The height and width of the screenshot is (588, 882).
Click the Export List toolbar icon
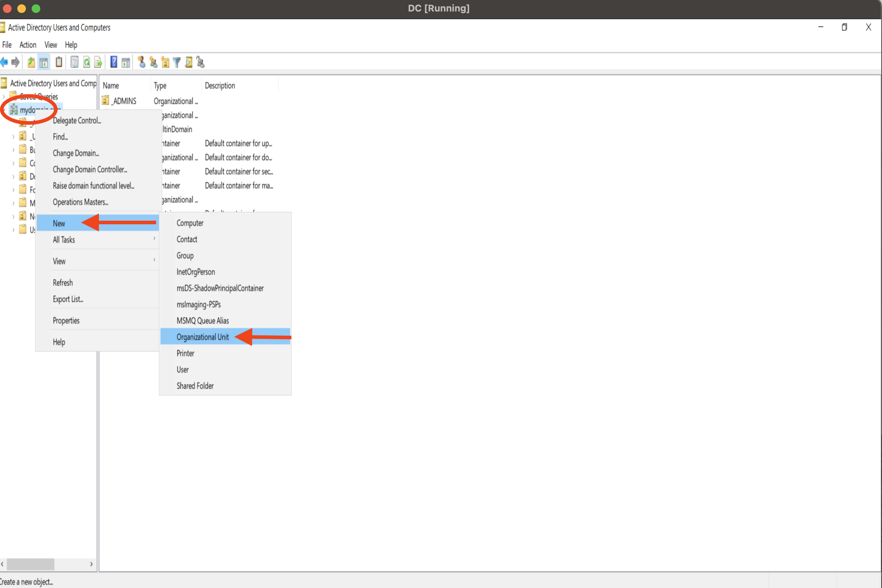(x=98, y=62)
